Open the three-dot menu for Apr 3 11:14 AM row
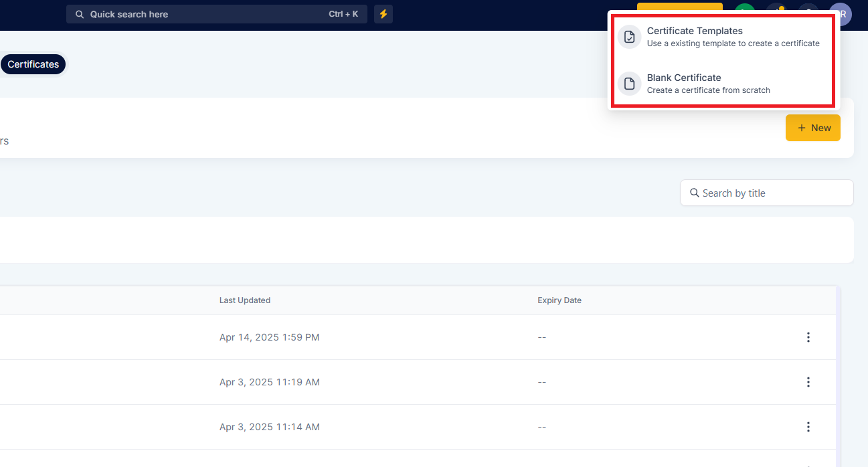868x467 pixels. click(x=808, y=427)
